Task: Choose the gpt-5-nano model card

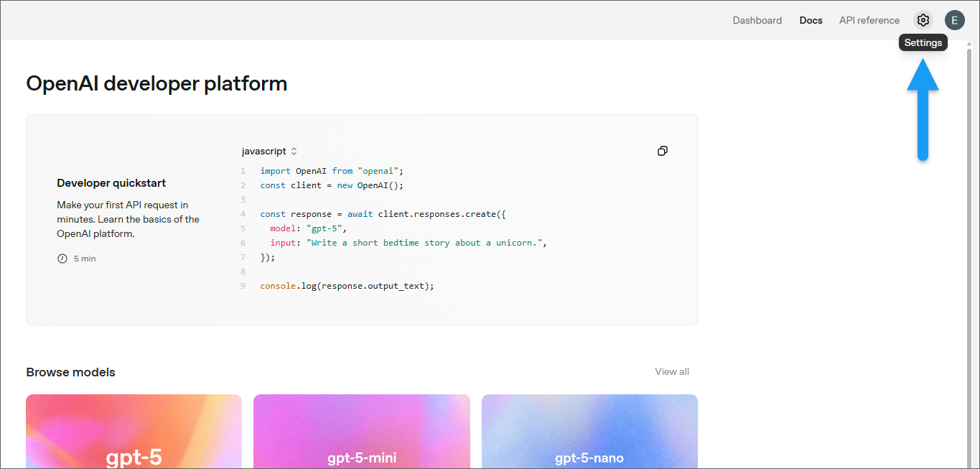Action: 589,432
